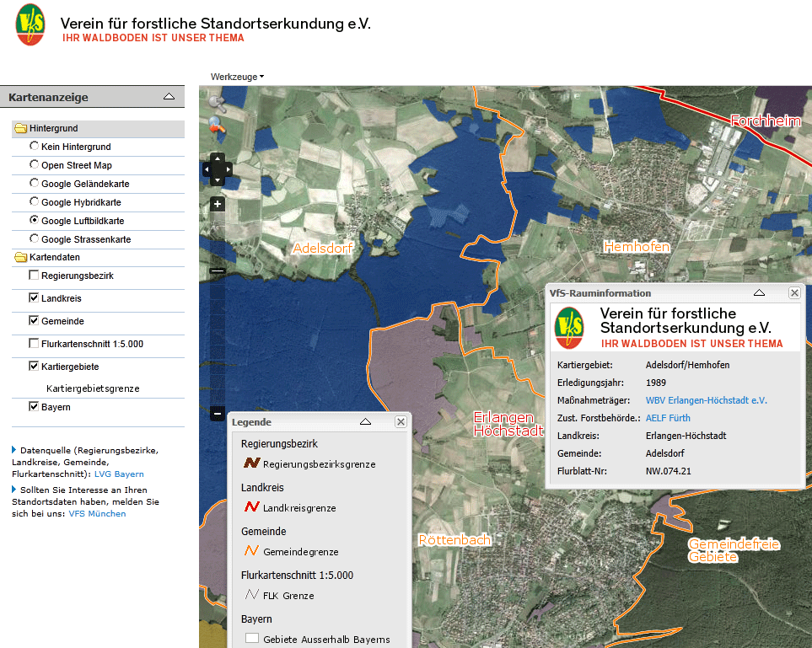Select Google Hybridkarte background
The image size is (812, 648).
[35, 201]
